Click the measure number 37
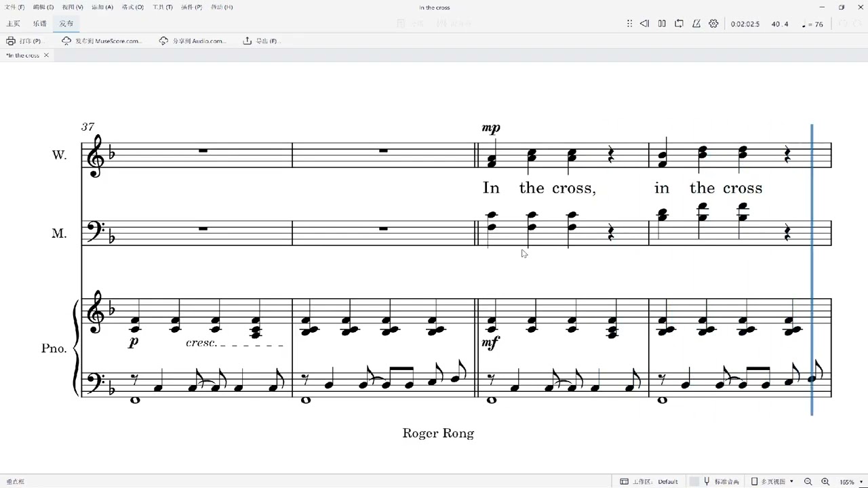This screenshot has width=868, height=488. click(x=87, y=127)
